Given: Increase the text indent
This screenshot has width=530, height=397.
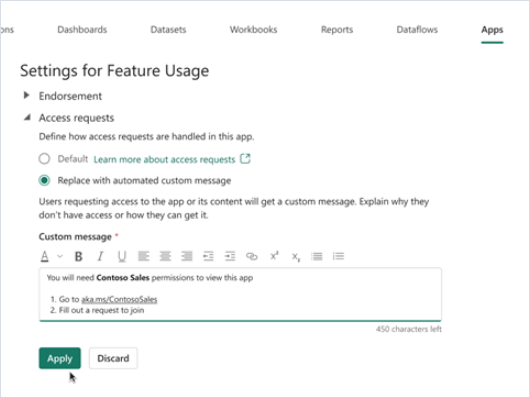Looking at the screenshot, I should point(230,256).
